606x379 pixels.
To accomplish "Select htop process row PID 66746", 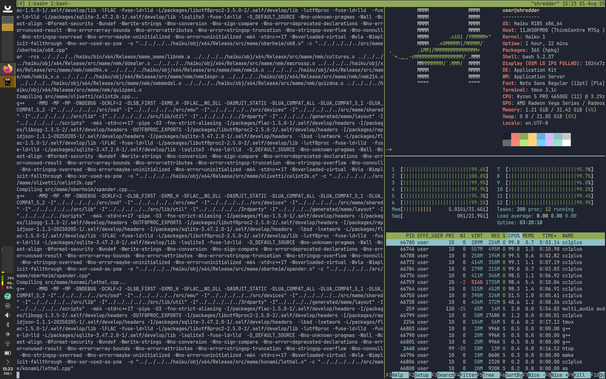I will click(495, 249).
